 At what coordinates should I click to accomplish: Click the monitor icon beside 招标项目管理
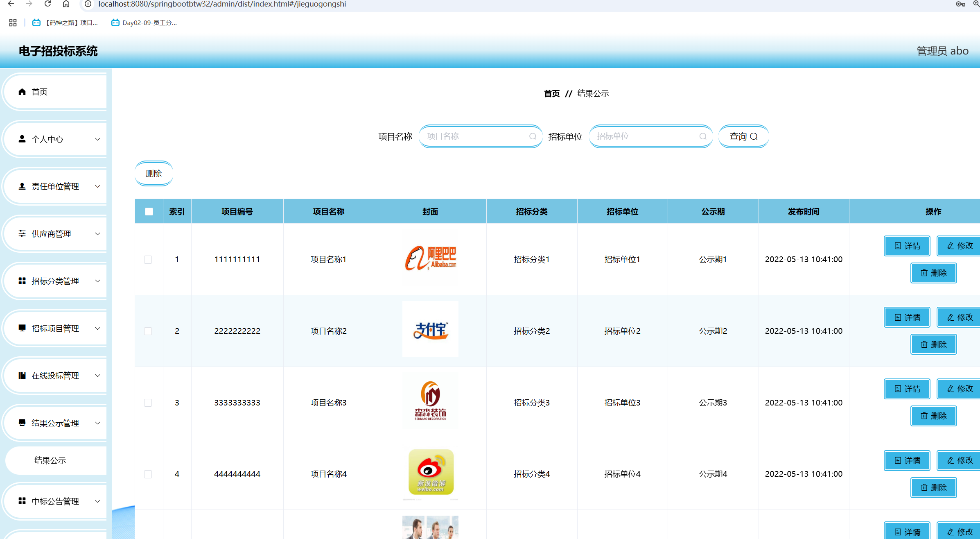click(x=22, y=328)
